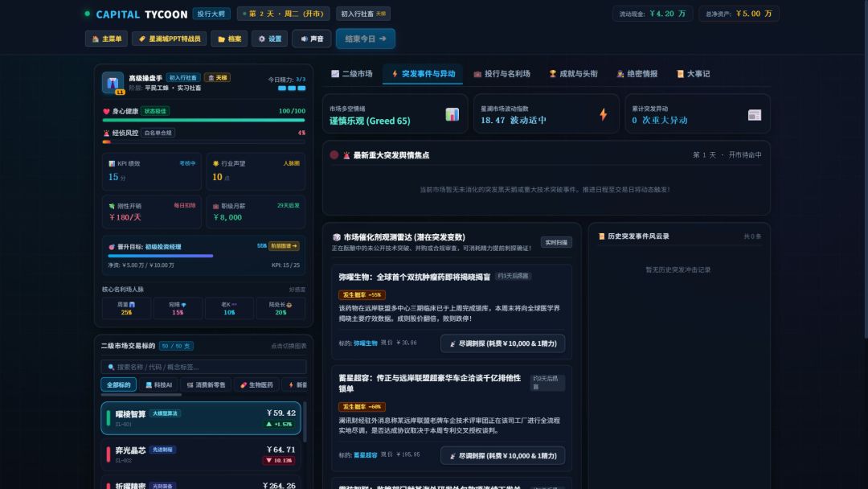The height and width of the screenshot is (489, 868).
Task: Open the 主菜单 main menu button
Action: (107, 39)
